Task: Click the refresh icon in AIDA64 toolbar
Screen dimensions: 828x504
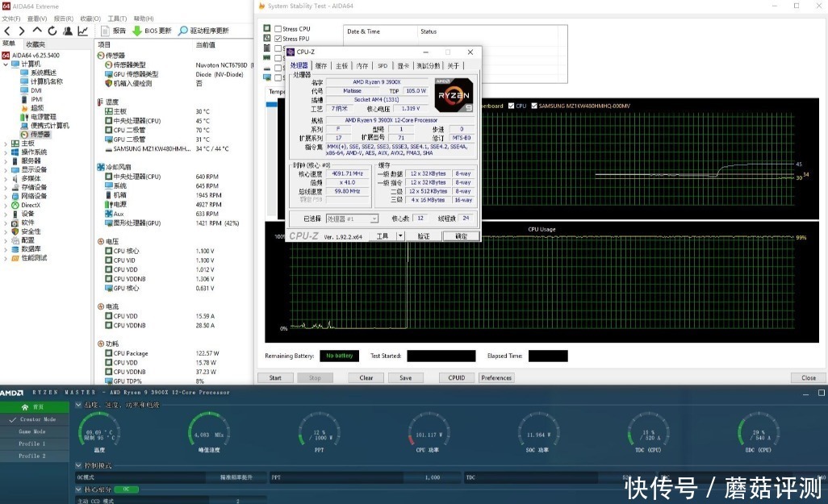Action: (52, 31)
